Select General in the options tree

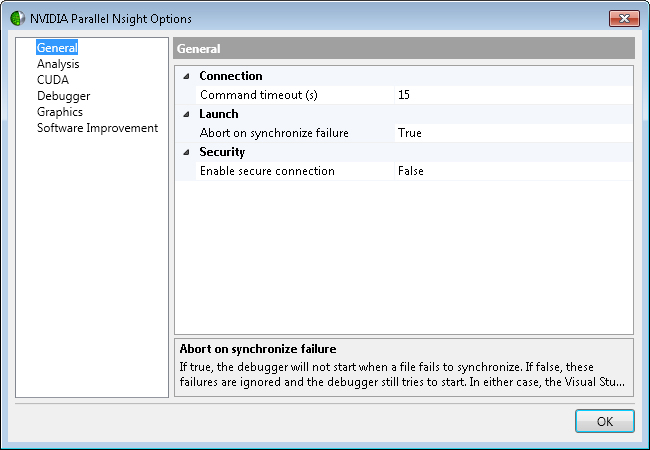pos(56,48)
